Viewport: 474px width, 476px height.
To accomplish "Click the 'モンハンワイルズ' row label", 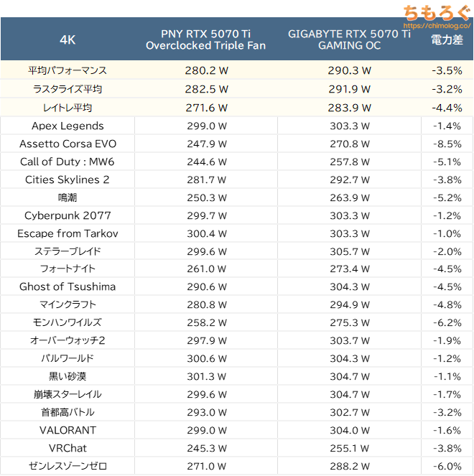I will click(68, 322).
